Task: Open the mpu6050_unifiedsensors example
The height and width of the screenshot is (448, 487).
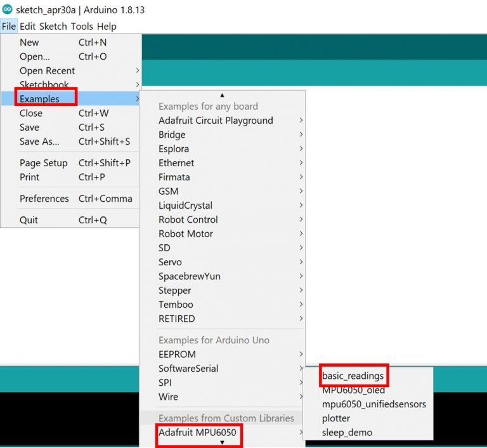Action: [373, 404]
